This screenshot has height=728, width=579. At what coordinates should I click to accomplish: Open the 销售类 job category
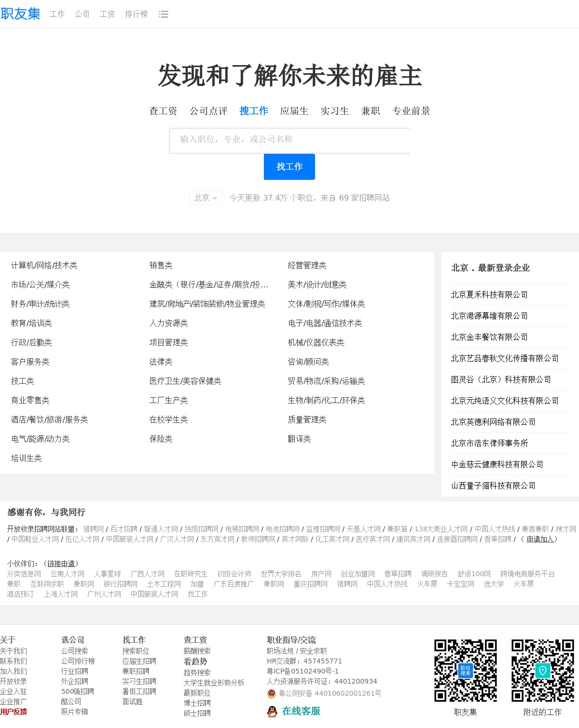coord(161,265)
